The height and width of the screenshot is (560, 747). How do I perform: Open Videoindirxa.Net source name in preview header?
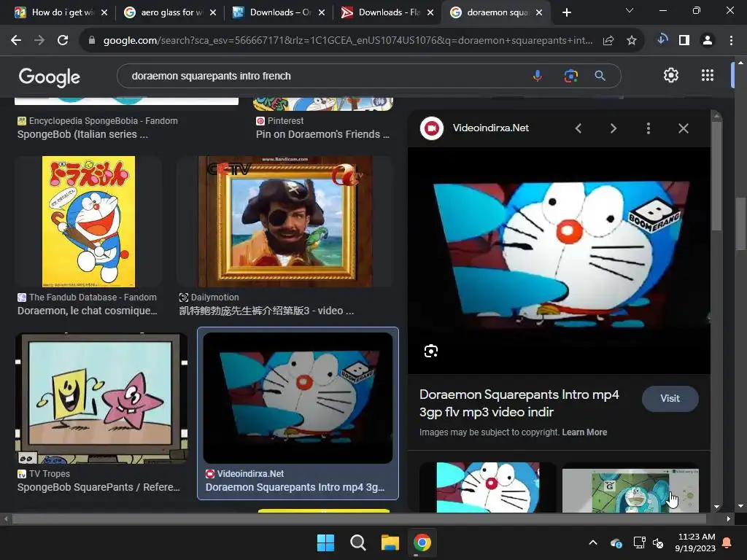click(x=491, y=128)
